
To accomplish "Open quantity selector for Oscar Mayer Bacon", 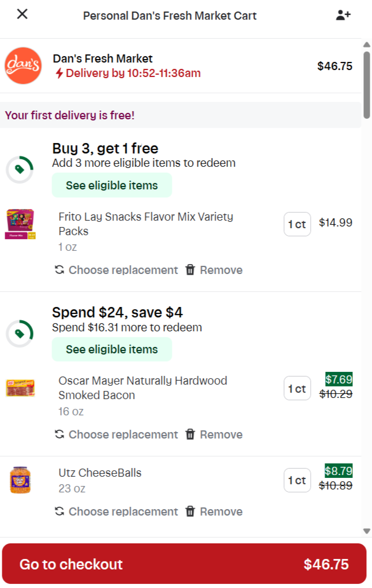I will (297, 389).
